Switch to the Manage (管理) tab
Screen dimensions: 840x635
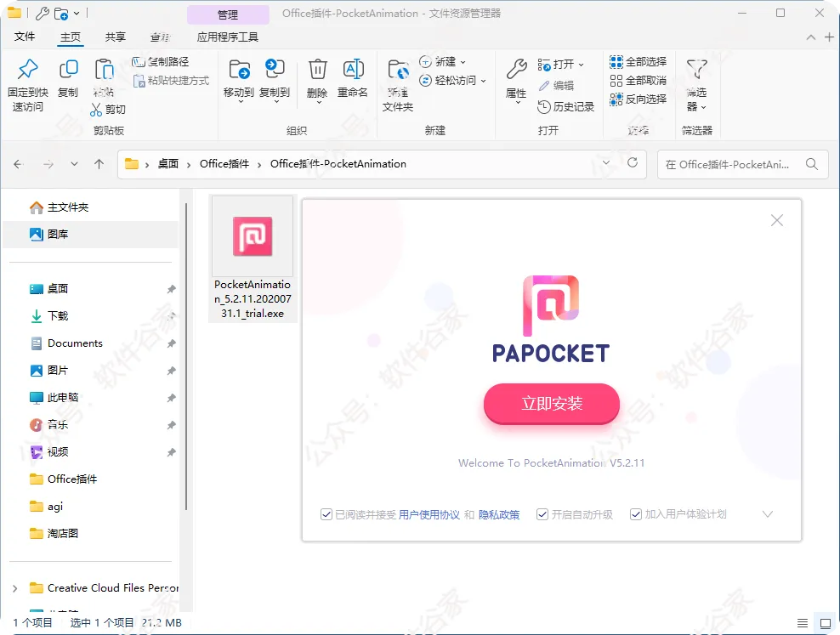point(228,14)
